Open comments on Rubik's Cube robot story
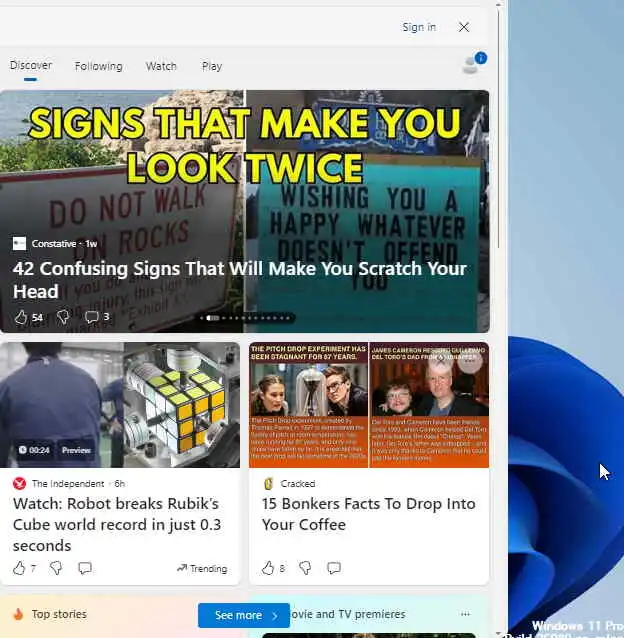Image resolution: width=624 pixels, height=638 pixels. pos(85,568)
